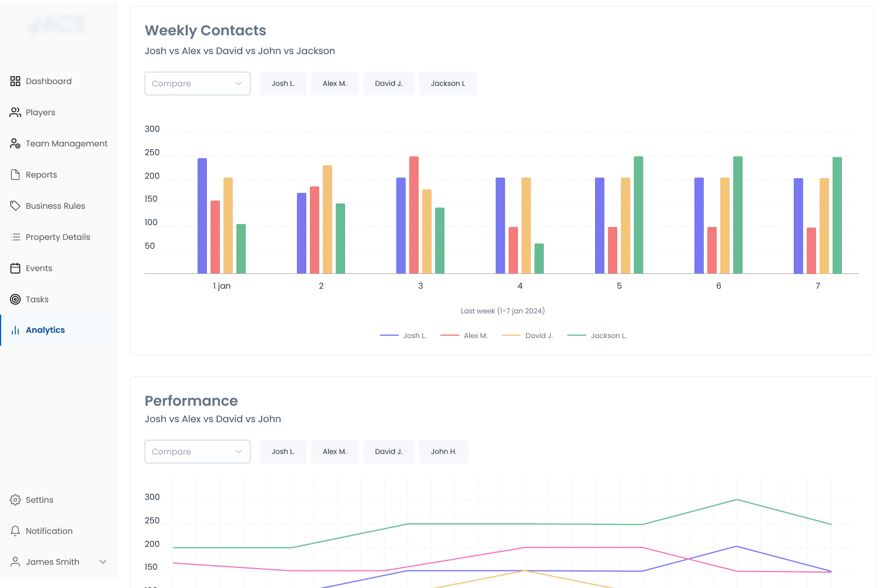Viewport: 889px width, 588px height.
Task: Open Team Management section
Action: tap(59, 143)
